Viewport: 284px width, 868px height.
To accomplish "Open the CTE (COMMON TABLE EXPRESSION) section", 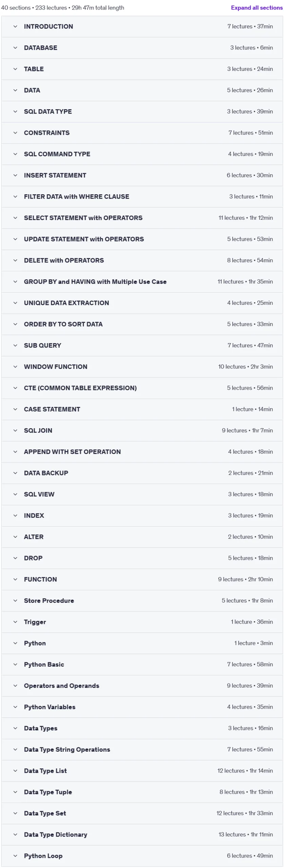I will [142, 388].
